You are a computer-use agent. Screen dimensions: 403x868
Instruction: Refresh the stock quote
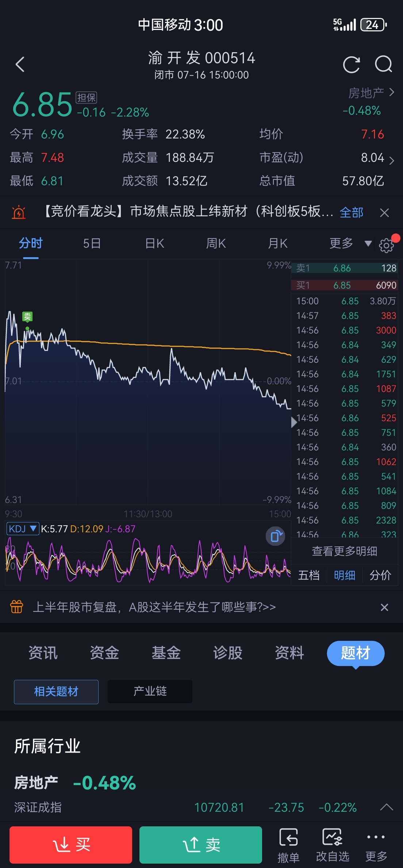tap(352, 65)
